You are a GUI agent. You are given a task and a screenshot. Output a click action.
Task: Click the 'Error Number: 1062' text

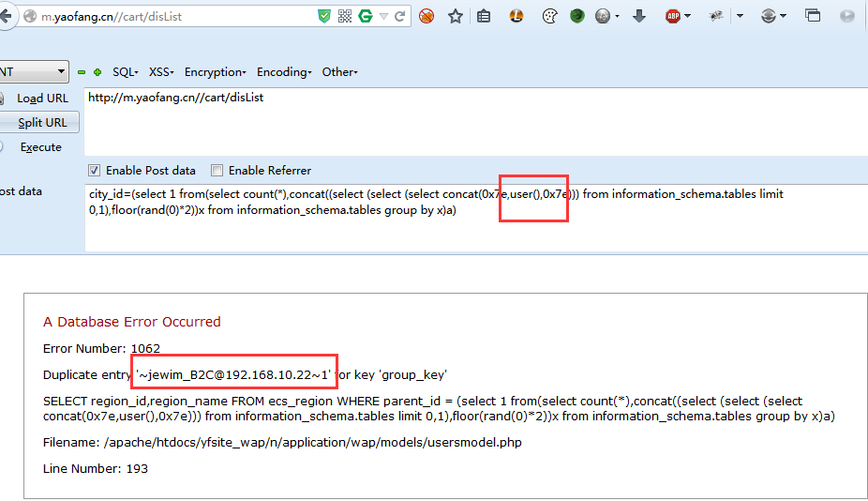(101, 349)
